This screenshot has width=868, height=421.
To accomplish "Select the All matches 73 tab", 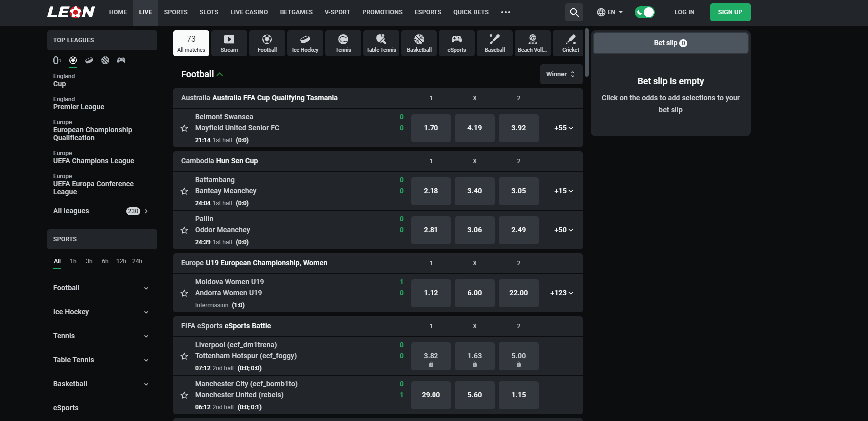I will [191, 43].
